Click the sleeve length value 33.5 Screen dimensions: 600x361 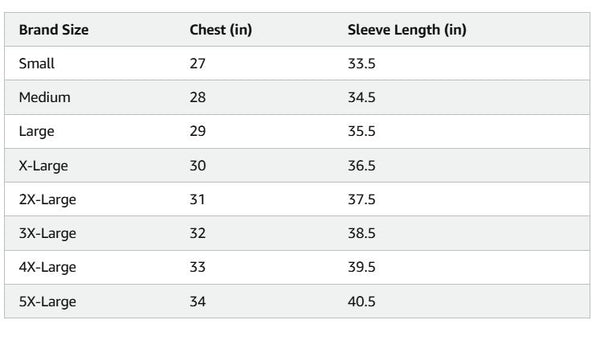362,64
